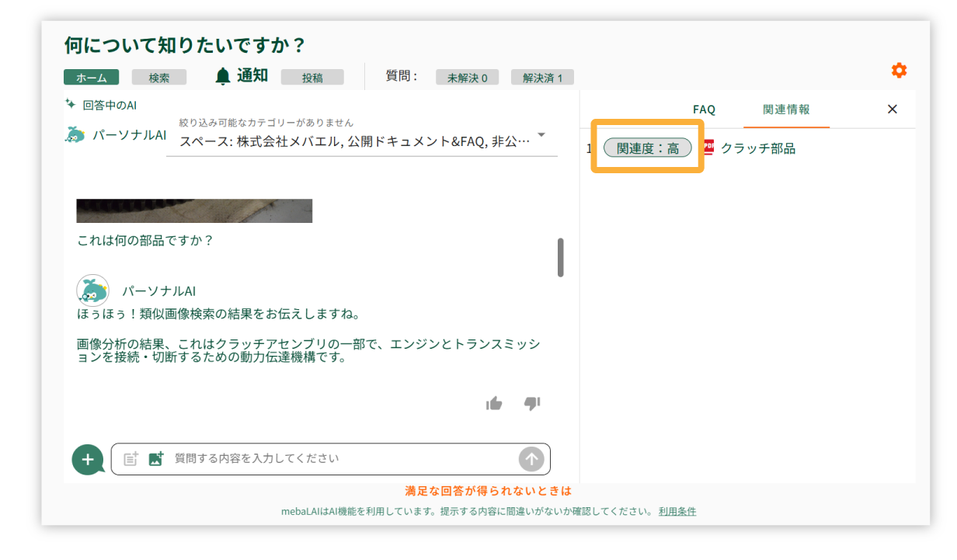Click the notification bell icon
This screenshot has height=560, width=957.
(223, 76)
